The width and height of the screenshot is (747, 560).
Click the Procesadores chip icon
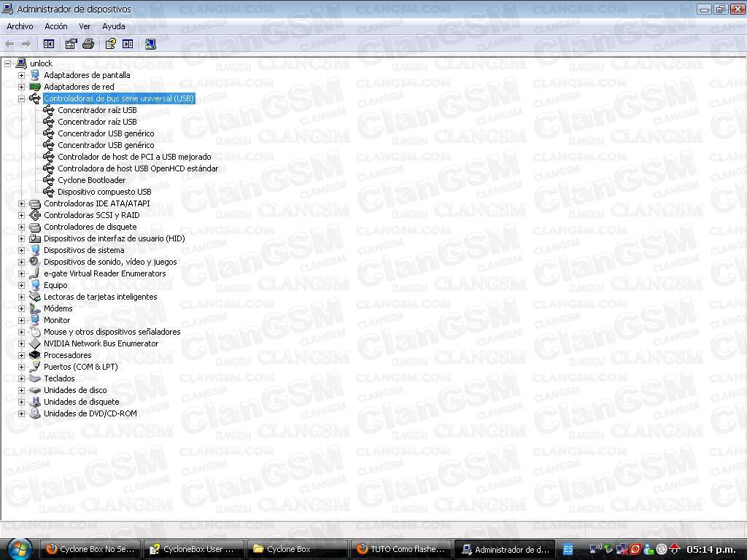coord(35,355)
